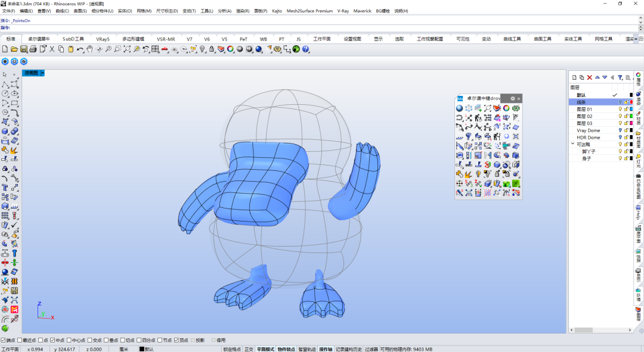Viewport: 644px width, 352px height.
Task: Click the blue render sphere icon
Action: (x=259, y=49)
